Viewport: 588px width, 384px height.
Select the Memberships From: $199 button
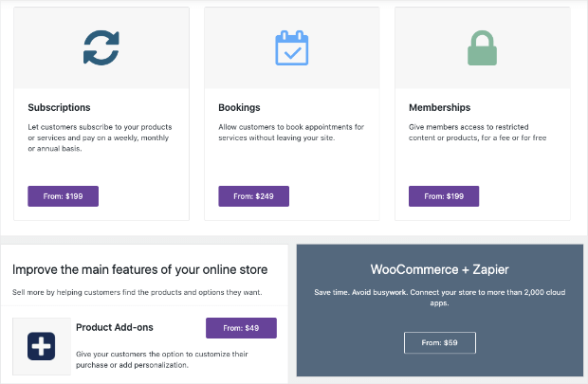(444, 196)
